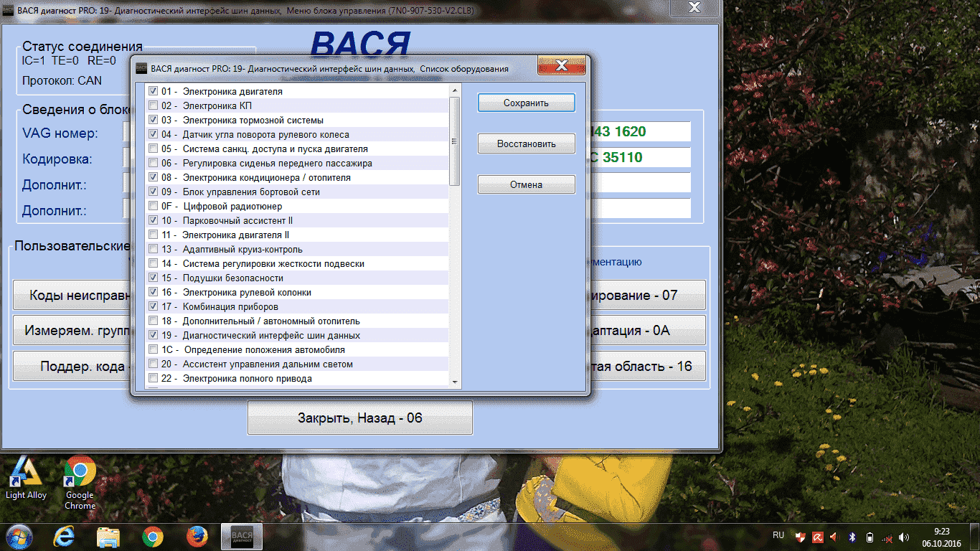Click the equipment list scrollbar thumb
The height and width of the screenshot is (551, 980).
tap(454, 141)
